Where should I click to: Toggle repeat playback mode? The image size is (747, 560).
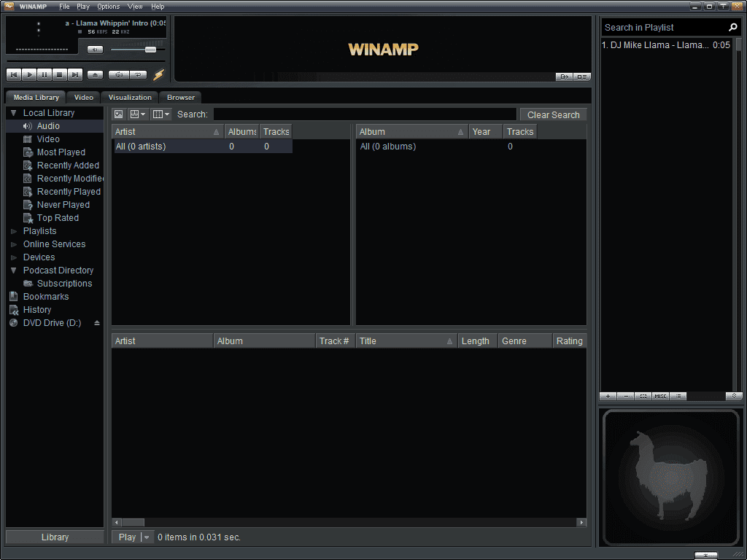[138, 75]
